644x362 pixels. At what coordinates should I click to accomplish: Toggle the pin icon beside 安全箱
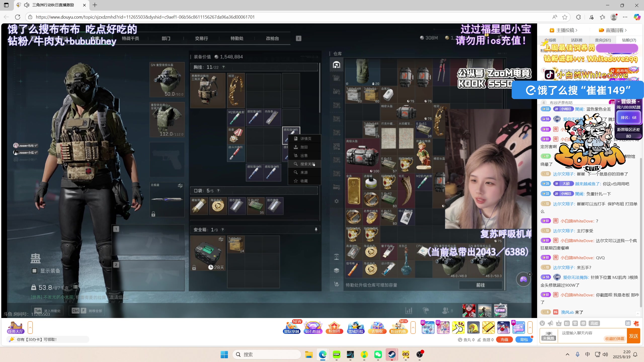pos(316,230)
